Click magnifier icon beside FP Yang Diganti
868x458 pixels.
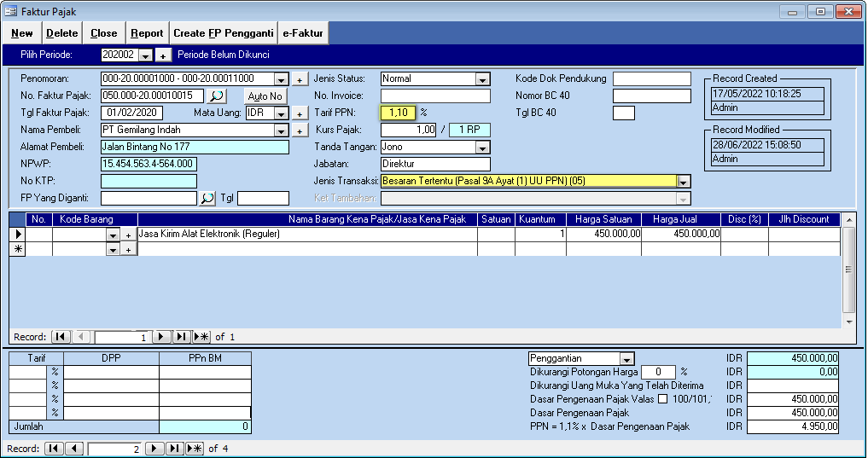point(207,198)
